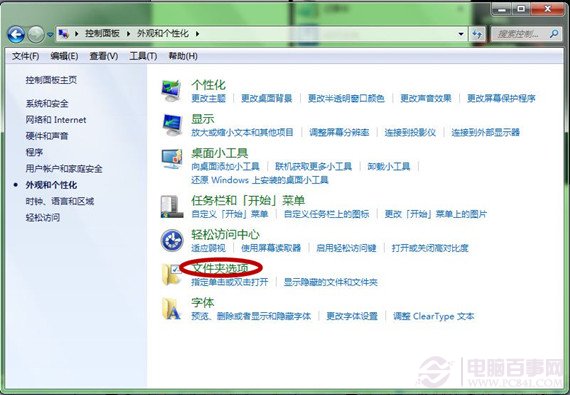
Task: Click the 桌面小工具 gadgets icon
Action: coord(171,159)
